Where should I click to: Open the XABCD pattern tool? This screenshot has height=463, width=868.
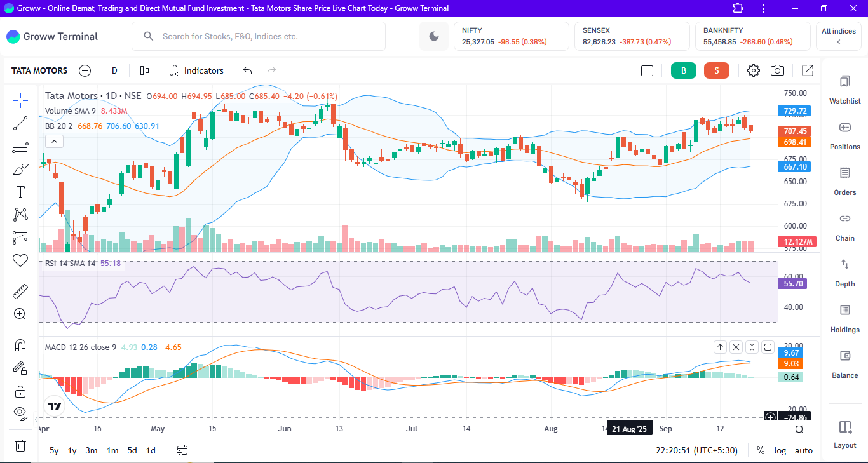point(20,214)
